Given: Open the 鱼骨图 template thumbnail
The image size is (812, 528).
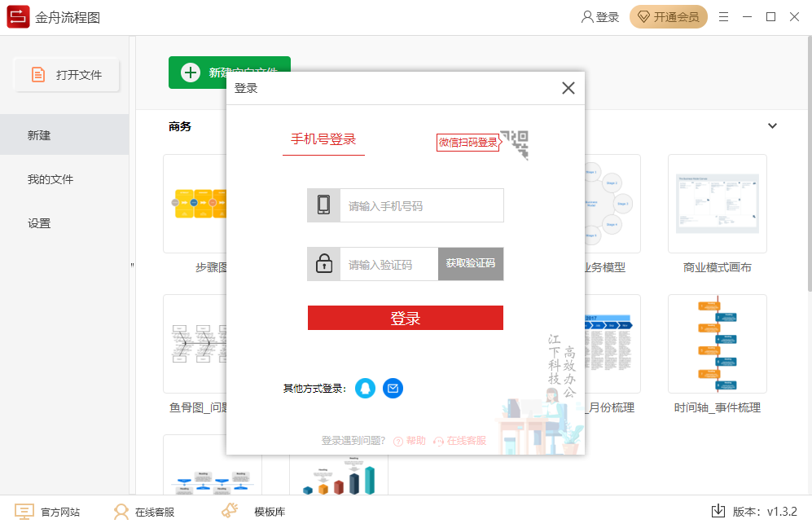Looking at the screenshot, I should click(195, 344).
